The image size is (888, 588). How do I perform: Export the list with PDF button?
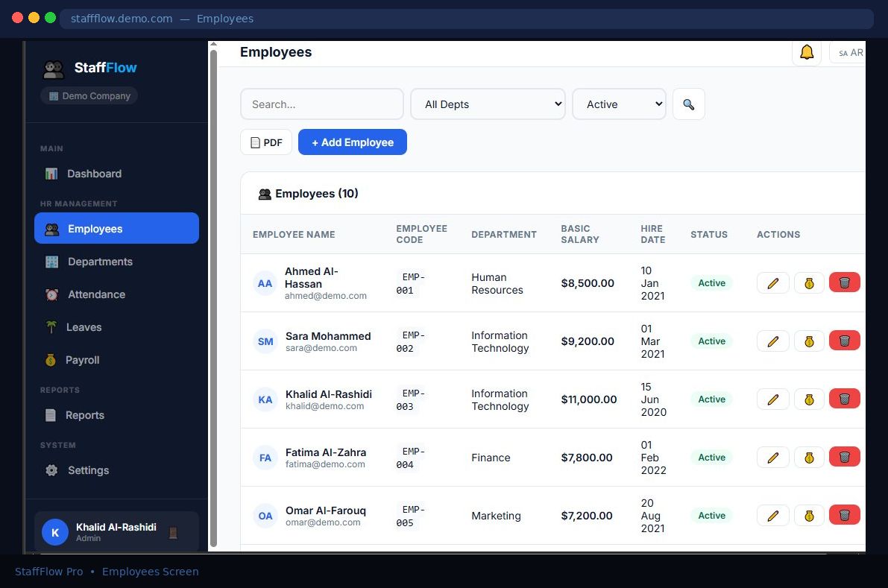point(266,142)
